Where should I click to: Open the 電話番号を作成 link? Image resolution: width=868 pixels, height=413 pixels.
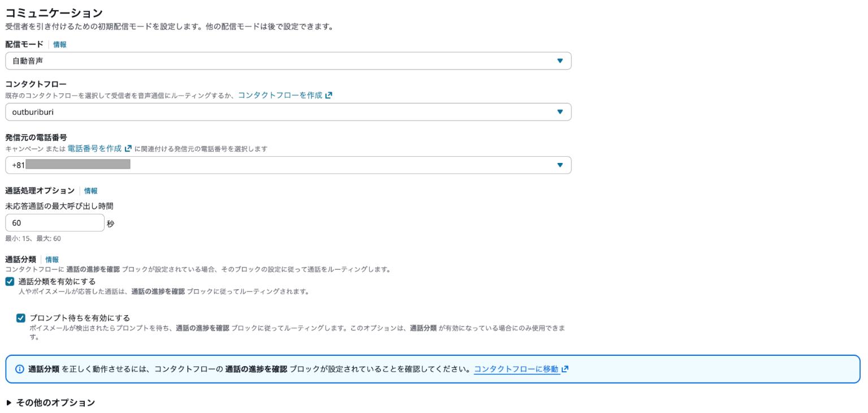94,148
